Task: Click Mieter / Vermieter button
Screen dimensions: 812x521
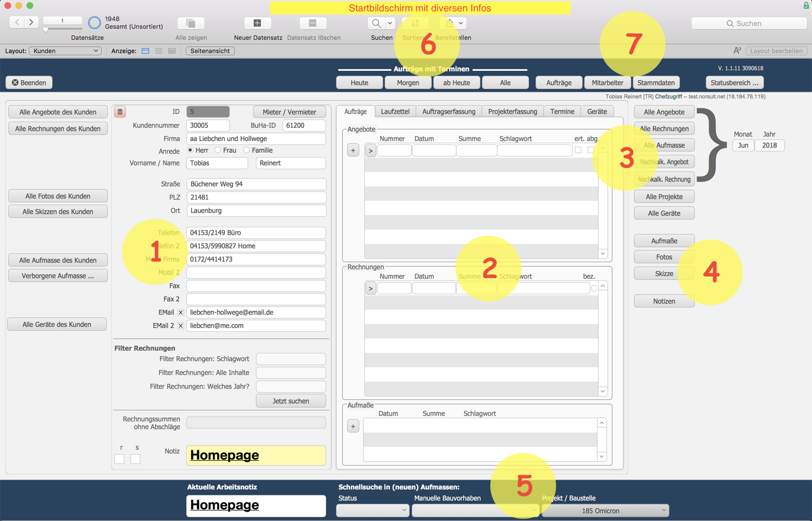Action: [x=289, y=112]
